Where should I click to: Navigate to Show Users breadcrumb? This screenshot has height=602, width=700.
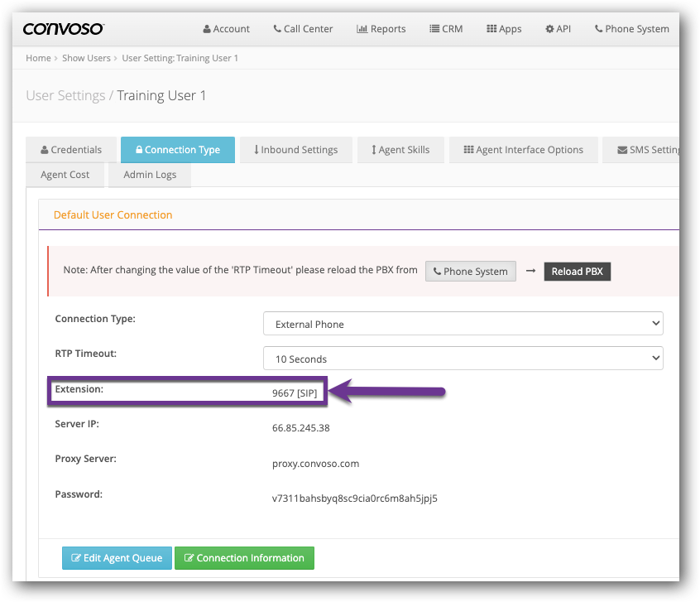point(85,59)
